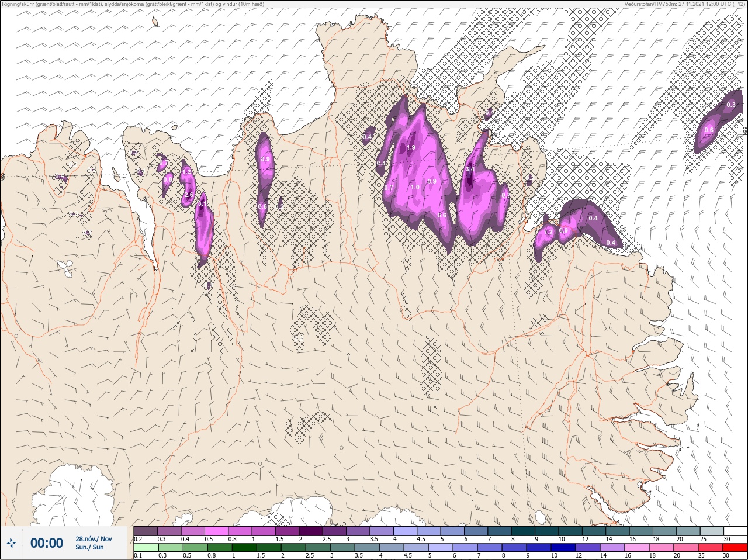Viewport: 748px width, 560px height.
Task: Select the dark teal swatch between 9 and 10, top row
Action: click(x=548, y=531)
